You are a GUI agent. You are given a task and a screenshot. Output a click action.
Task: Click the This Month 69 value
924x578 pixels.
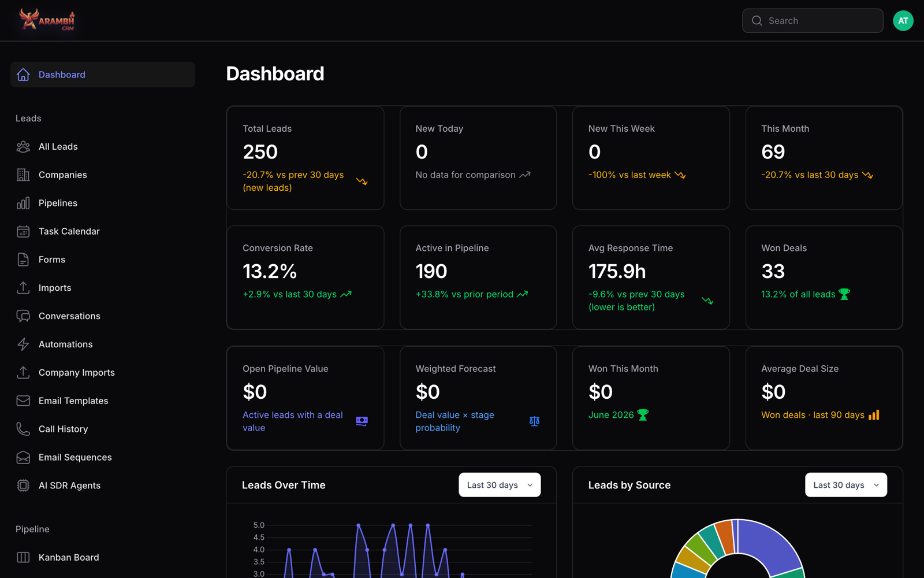coord(773,152)
